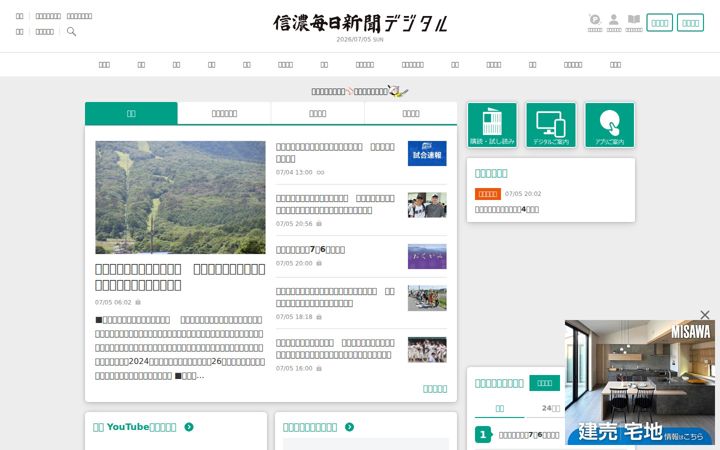Open the newspaper subscription 購読・試し読み tile
This screenshot has height=450, width=720.
[492, 125]
